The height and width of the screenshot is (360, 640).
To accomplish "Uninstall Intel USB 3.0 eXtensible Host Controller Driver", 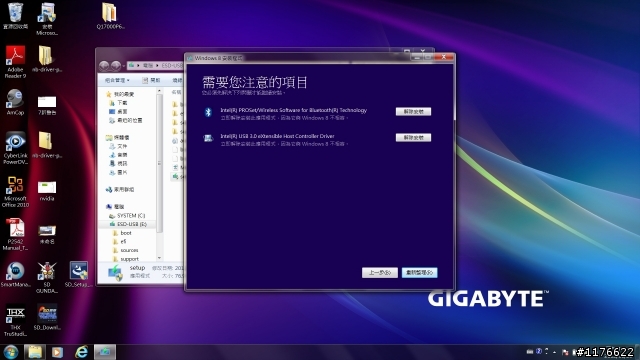I will tap(413, 138).
